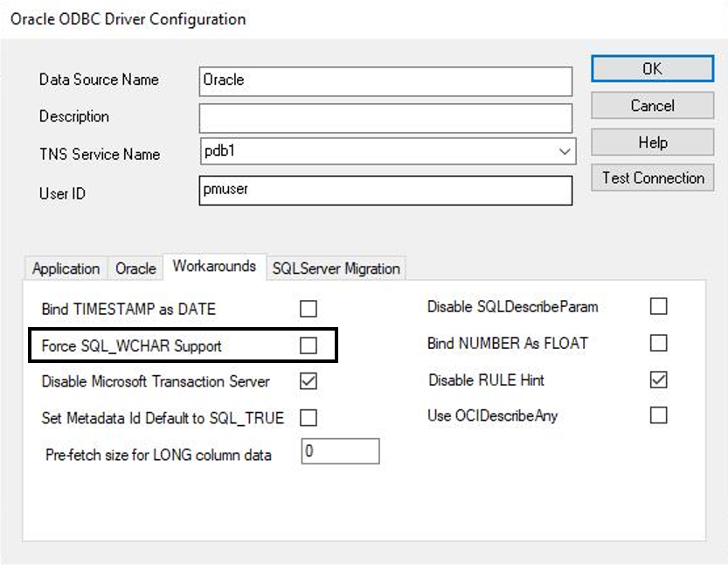Click the Pre-fetch size for LONG column data label

(x=158, y=455)
